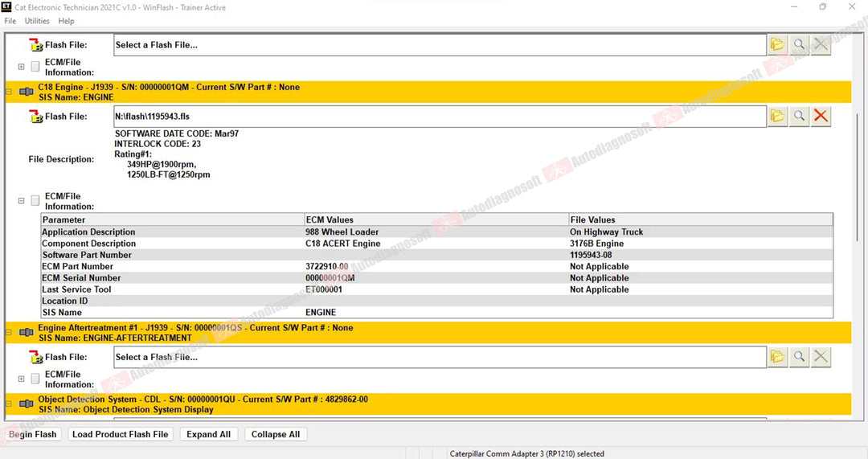Click the '3722910-00' ECM part number value

click(326, 266)
